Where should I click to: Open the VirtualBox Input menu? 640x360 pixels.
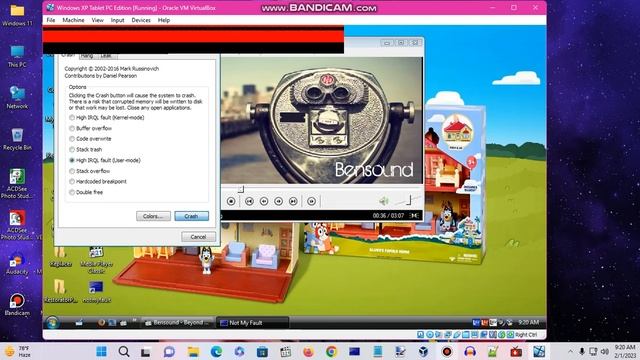[x=118, y=20]
